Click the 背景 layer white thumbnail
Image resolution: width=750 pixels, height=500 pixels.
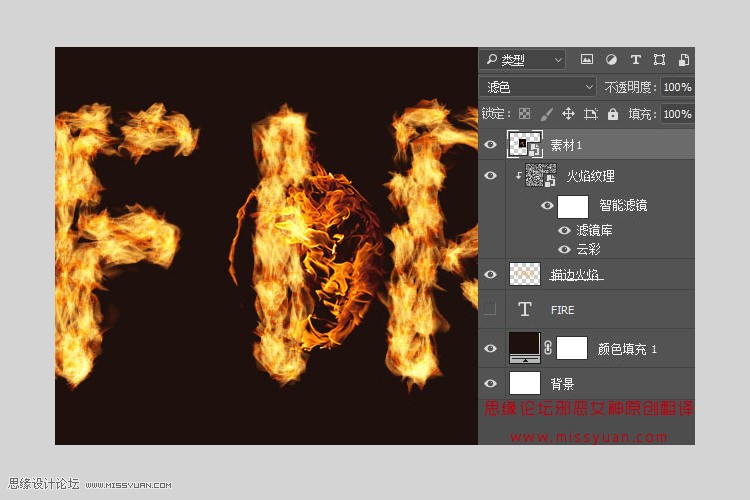tap(525, 383)
